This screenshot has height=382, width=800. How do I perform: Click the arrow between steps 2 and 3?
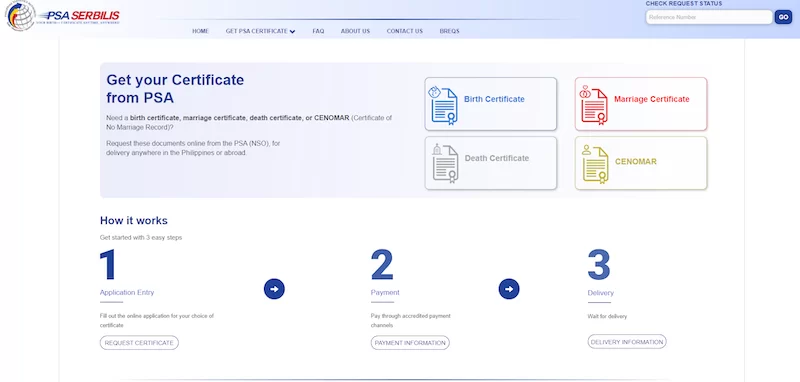tap(509, 289)
